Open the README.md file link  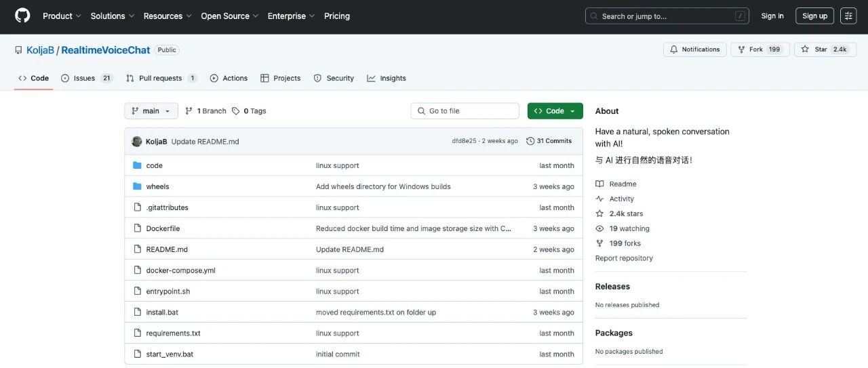[x=167, y=249]
